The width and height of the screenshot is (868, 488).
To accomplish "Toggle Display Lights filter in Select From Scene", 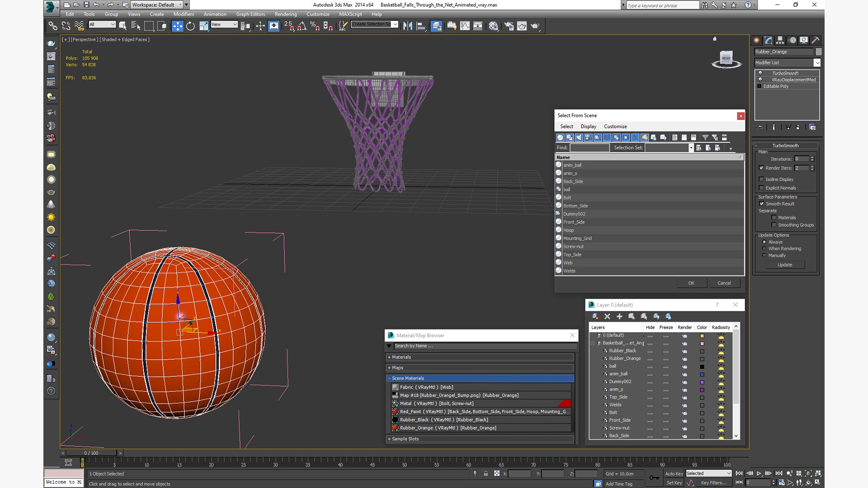I will pos(579,137).
